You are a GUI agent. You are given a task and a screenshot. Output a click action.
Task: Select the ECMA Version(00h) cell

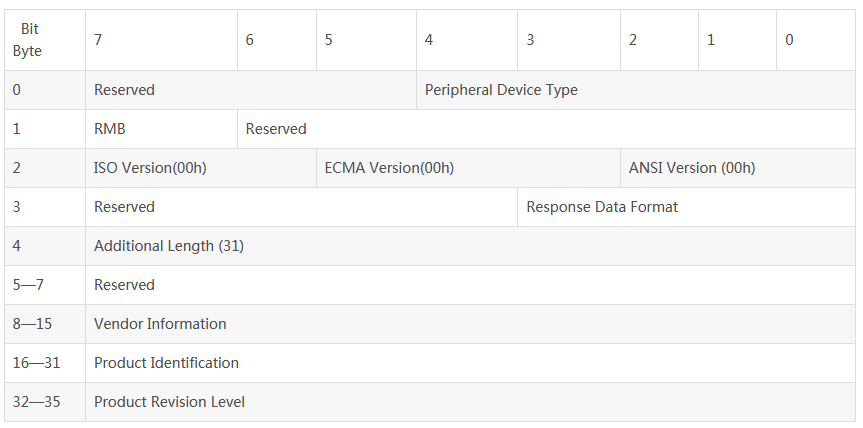tap(468, 168)
